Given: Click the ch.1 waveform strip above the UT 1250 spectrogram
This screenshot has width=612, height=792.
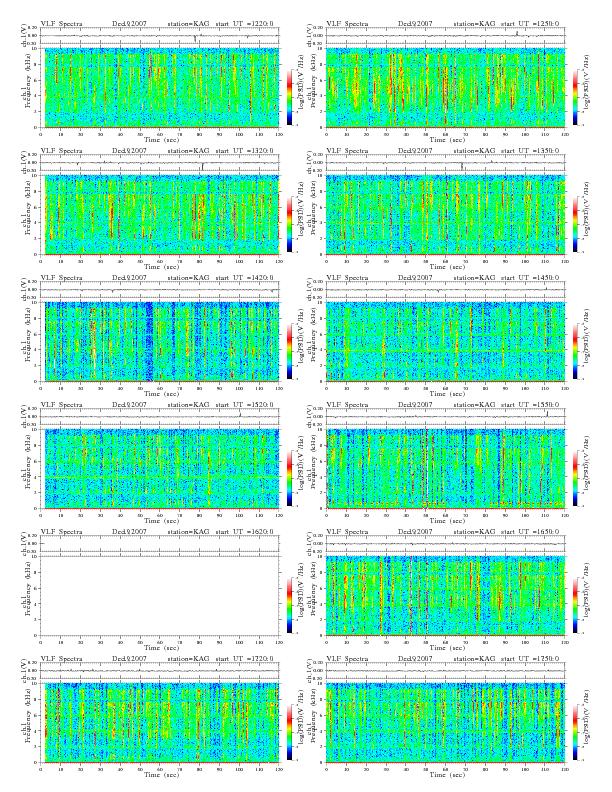Looking at the screenshot, I should point(445,36).
